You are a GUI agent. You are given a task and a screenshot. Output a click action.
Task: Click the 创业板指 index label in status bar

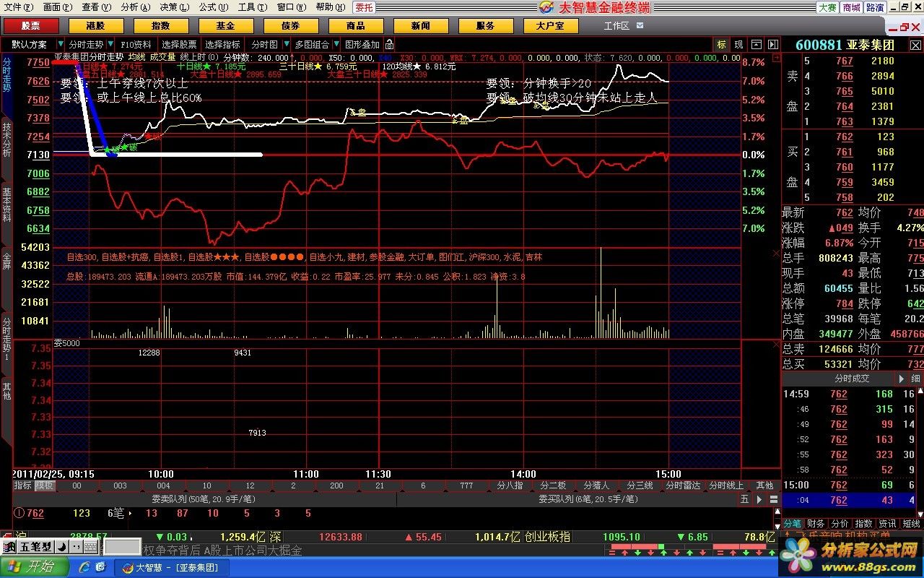pyautogui.click(x=547, y=537)
